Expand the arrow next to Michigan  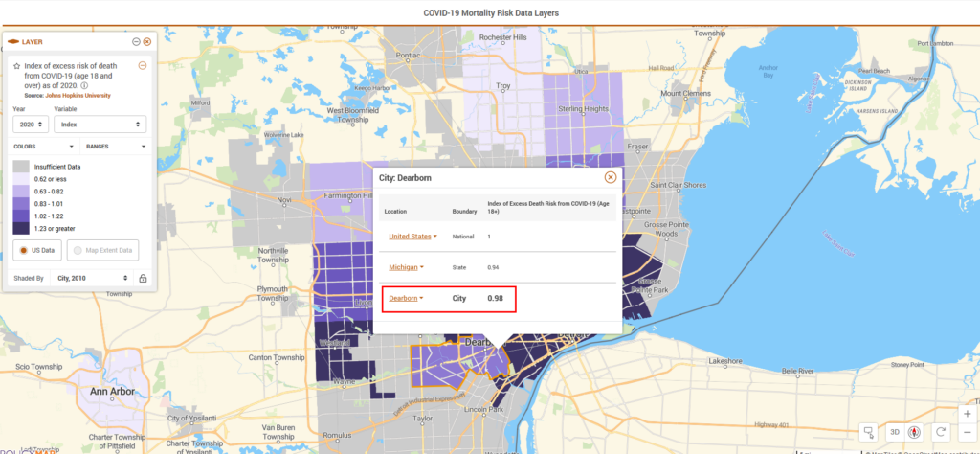pyautogui.click(x=421, y=267)
